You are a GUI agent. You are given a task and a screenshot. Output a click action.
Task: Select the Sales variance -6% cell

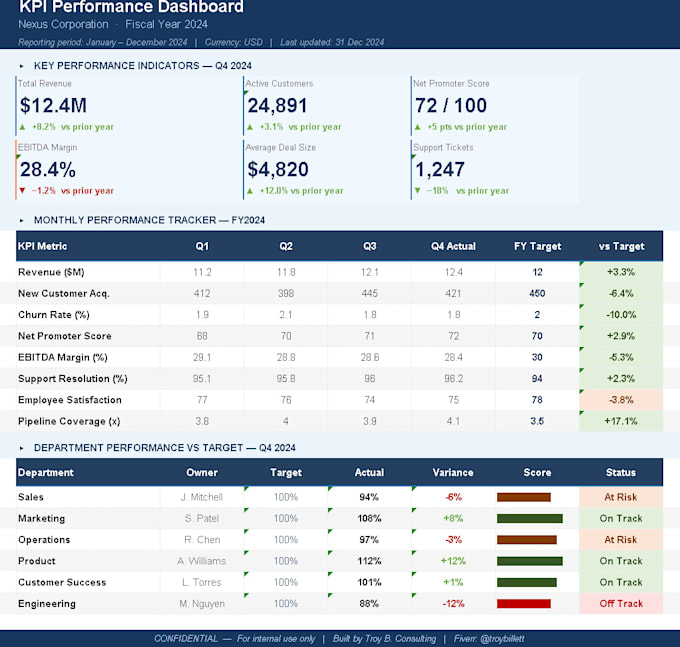point(453,497)
